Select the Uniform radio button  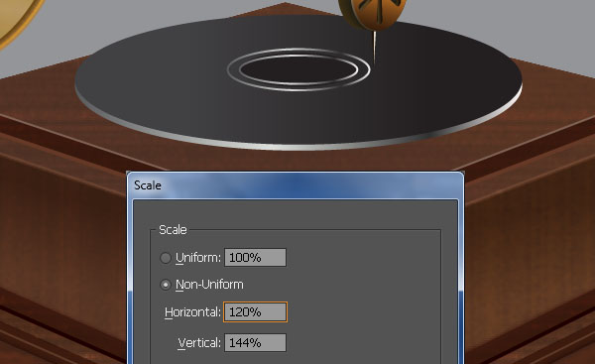tap(166, 258)
